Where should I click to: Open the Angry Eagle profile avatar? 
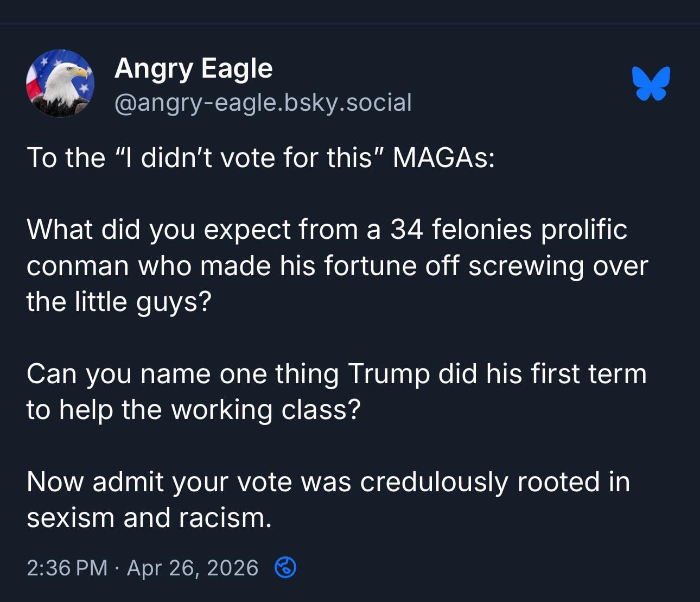point(60,84)
